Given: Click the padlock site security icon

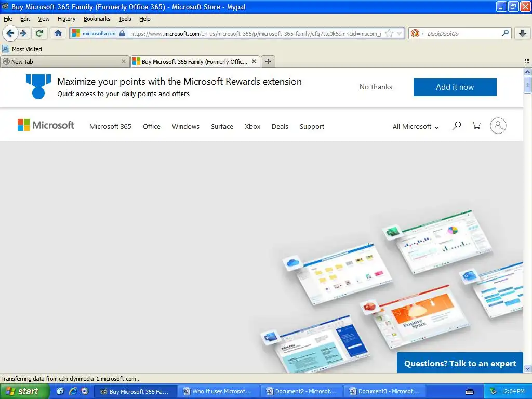Looking at the screenshot, I should point(122,33).
